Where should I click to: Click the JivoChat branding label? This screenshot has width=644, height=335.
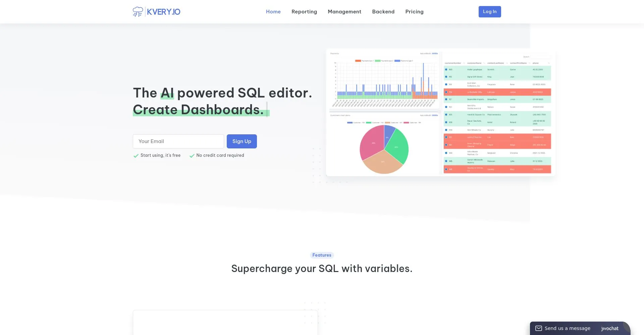click(x=609, y=329)
